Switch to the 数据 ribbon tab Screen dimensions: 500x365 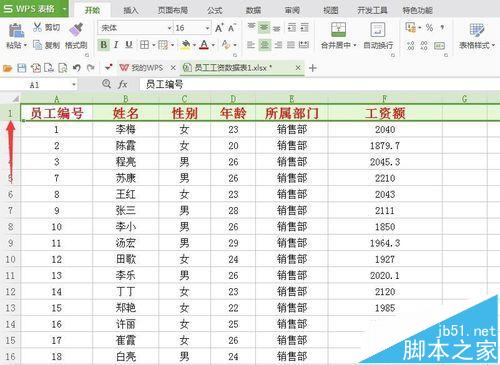pos(253,10)
